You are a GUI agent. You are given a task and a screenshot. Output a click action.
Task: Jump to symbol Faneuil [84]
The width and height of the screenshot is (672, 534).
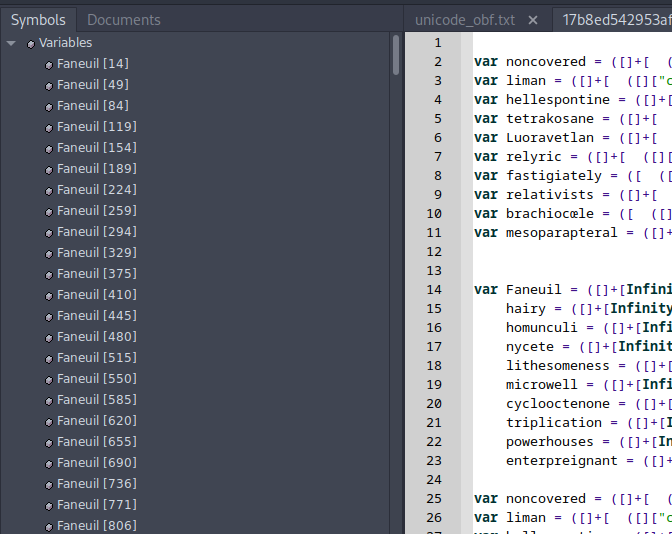click(x=92, y=106)
